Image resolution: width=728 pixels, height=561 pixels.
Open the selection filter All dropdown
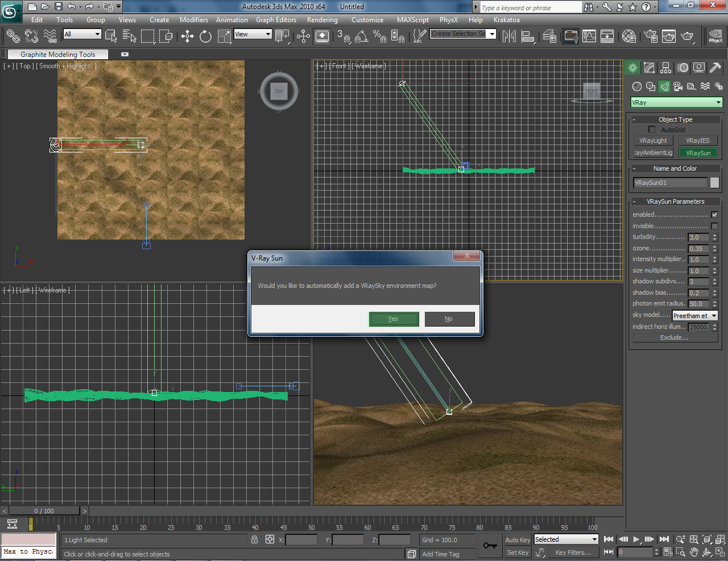tap(81, 34)
